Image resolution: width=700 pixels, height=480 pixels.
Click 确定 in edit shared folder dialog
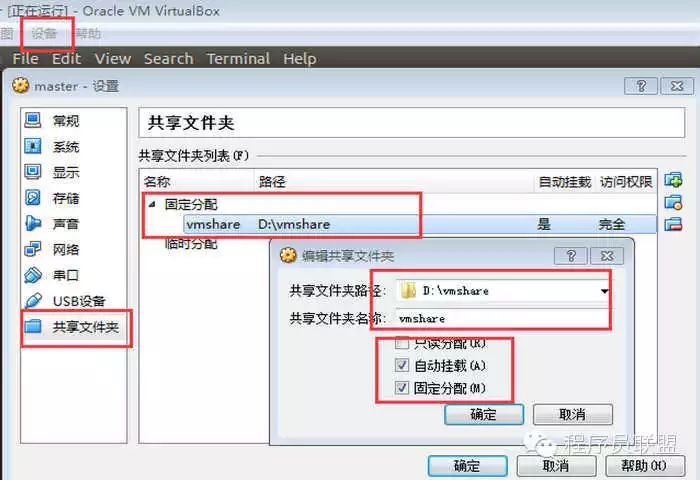[x=484, y=415]
